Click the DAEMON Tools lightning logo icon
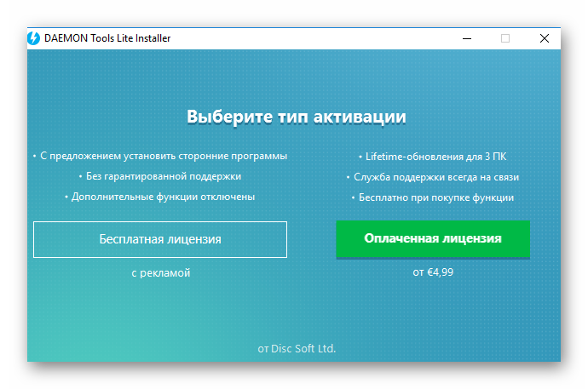Viewport: 588px width, 389px height. pyautogui.click(x=34, y=38)
